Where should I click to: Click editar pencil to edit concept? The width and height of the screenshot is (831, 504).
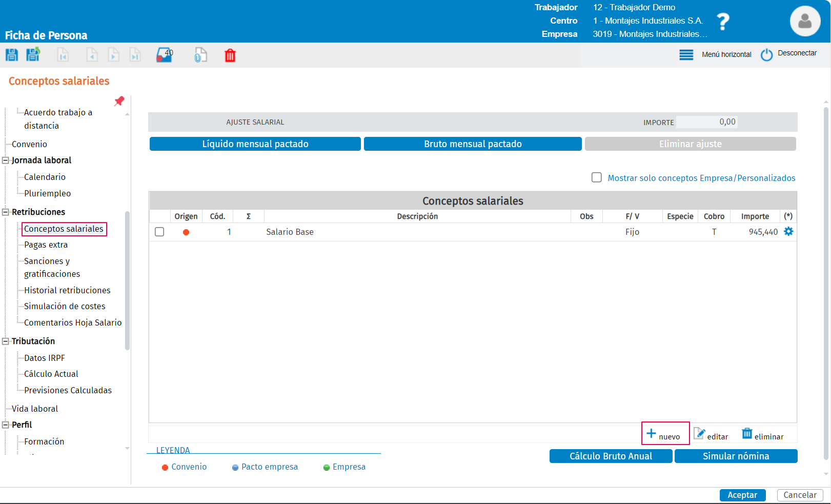click(711, 435)
